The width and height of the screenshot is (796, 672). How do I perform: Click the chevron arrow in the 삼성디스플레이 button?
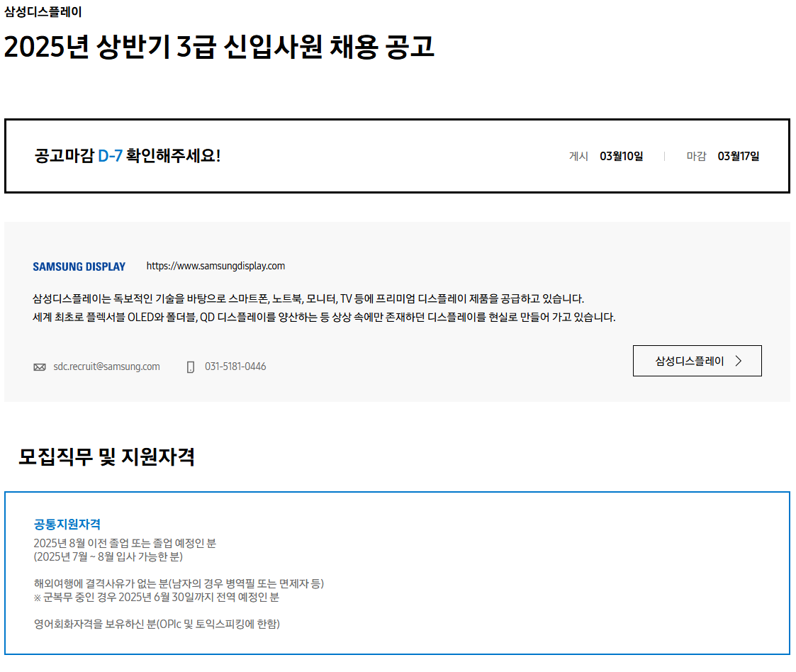point(739,361)
